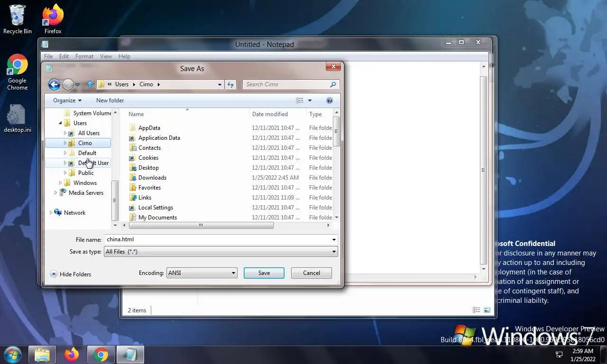This screenshot has height=364, width=607.
Task: Click the Users breadcrumb in address bar
Action: point(122,84)
